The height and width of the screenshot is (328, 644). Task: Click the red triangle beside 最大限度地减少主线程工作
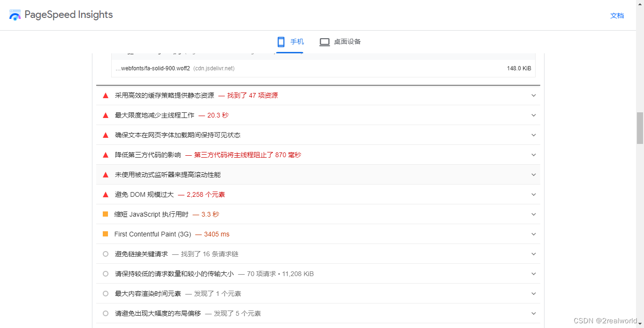pyautogui.click(x=105, y=115)
